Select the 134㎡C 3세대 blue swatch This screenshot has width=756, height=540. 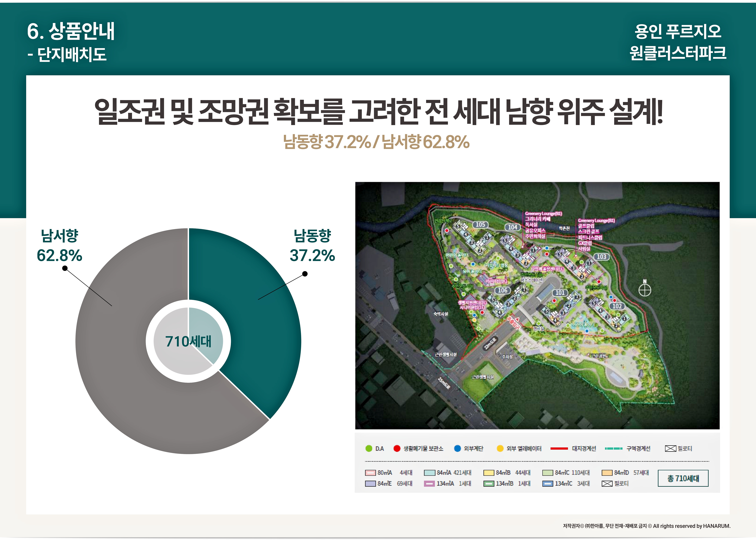tap(548, 484)
